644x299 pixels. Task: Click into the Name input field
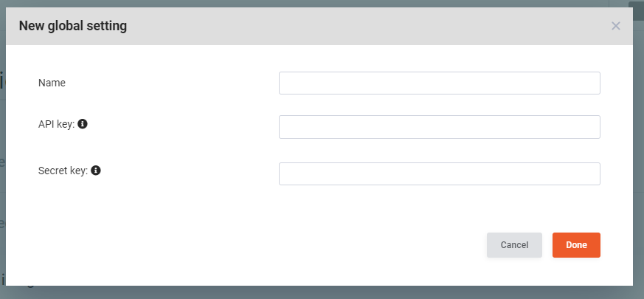point(440,83)
